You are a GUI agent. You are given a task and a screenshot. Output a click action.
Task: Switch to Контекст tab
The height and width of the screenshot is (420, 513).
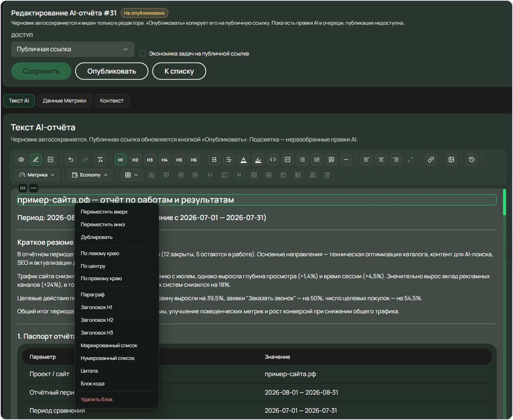click(112, 101)
